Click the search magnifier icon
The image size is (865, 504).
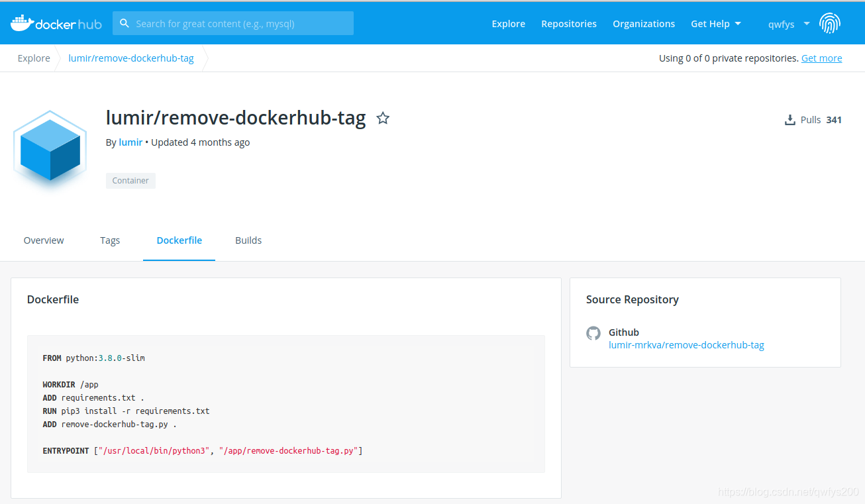[x=125, y=23]
